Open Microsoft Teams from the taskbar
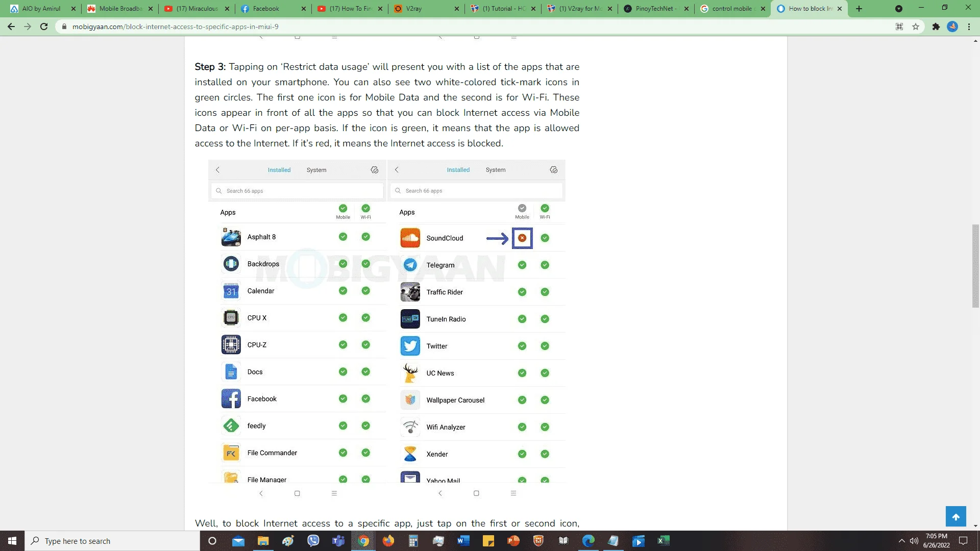This screenshot has height=551, width=980. click(x=338, y=541)
